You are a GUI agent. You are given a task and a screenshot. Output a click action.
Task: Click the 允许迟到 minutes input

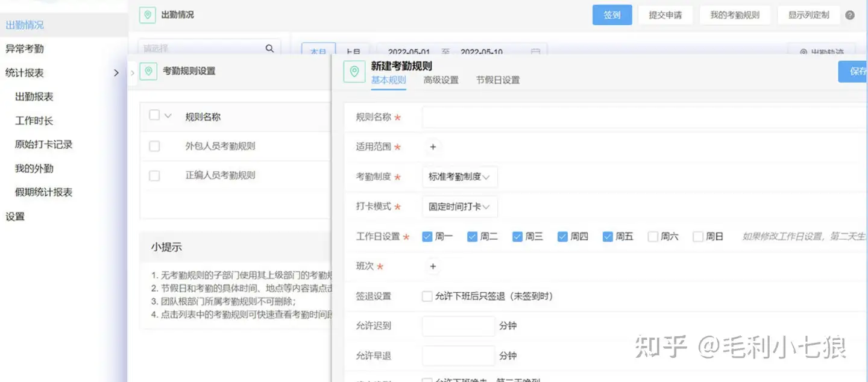pos(459,326)
